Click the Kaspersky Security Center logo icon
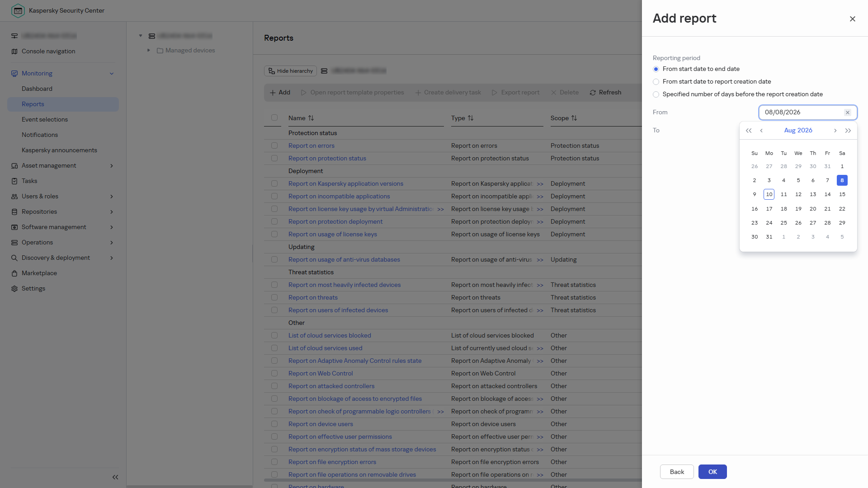Image resolution: width=868 pixels, height=488 pixels. [18, 10]
